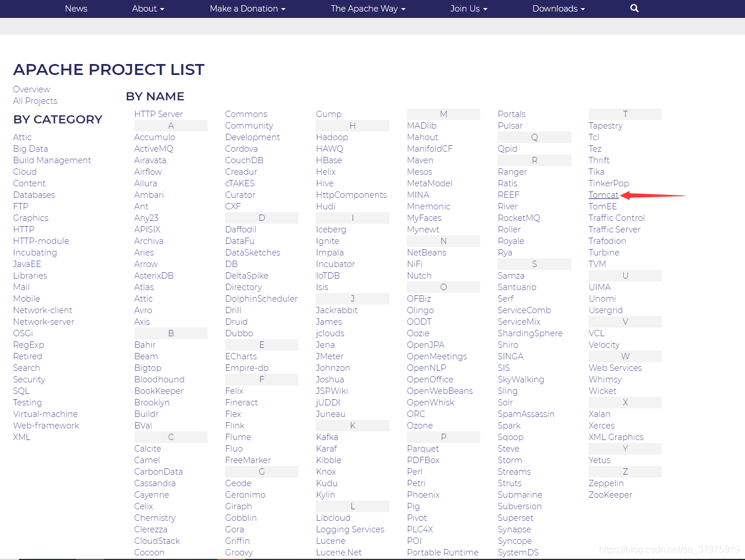Open the Dubbo project

point(239,333)
